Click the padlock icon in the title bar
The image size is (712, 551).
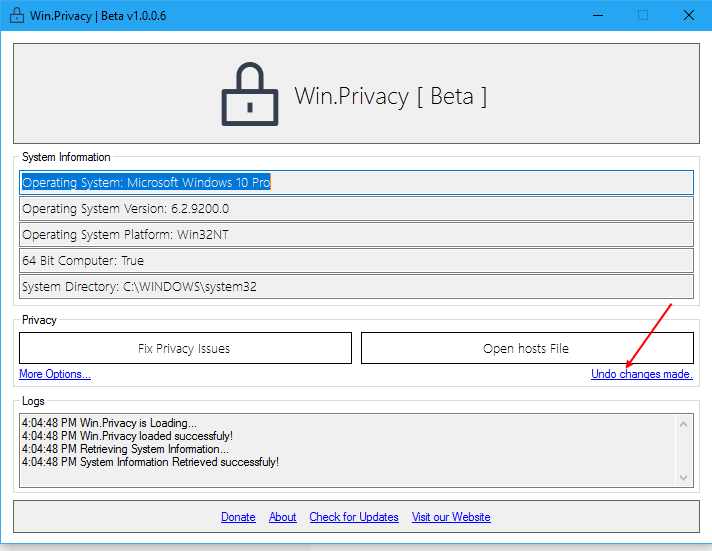[x=17, y=15]
